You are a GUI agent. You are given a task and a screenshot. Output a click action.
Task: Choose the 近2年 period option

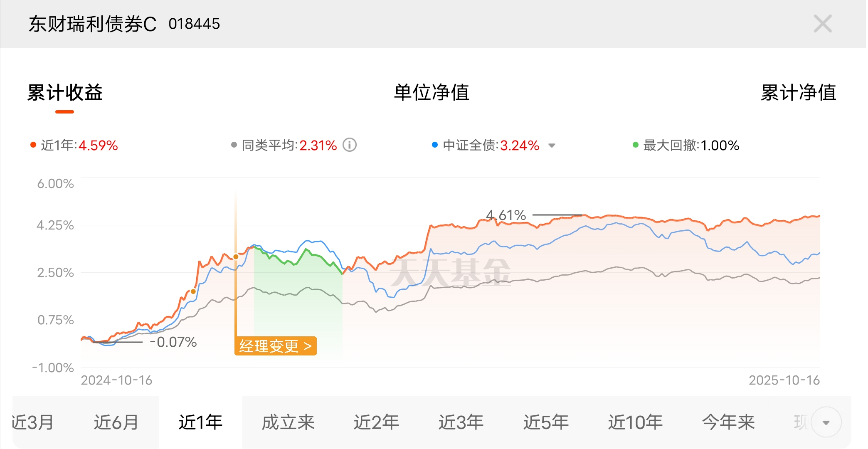(376, 422)
